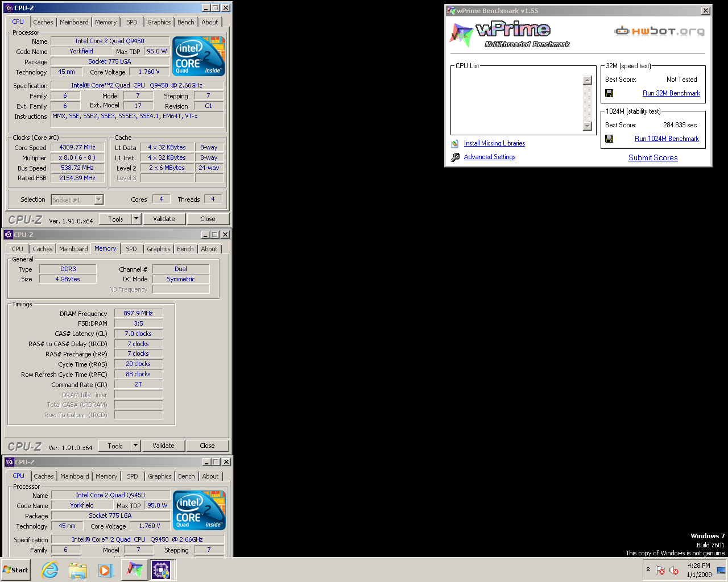728x582 pixels.
Task: Open Graphics tab in top CPU-Z window
Action: pyautogui.click(x=159, y=22)
